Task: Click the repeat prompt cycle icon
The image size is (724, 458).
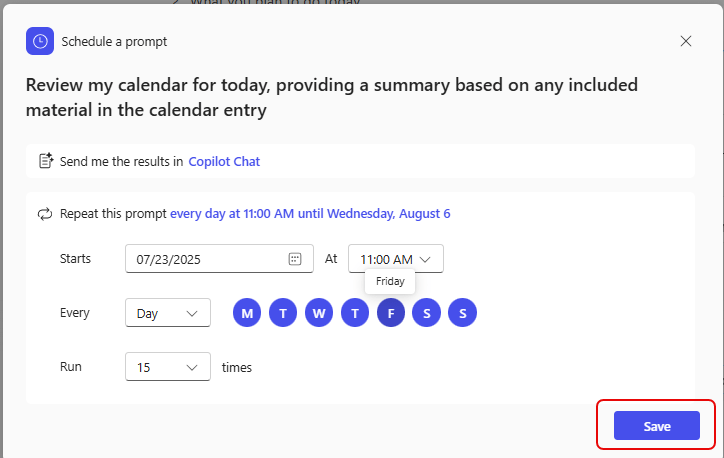Action: pyautogui.click(x=45, y=213)
